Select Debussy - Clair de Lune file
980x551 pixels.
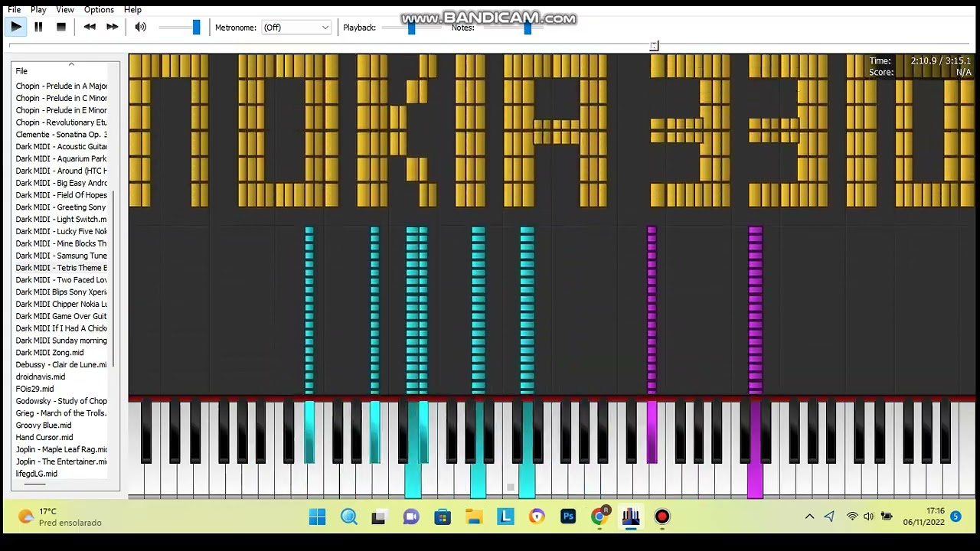(61, 364)
